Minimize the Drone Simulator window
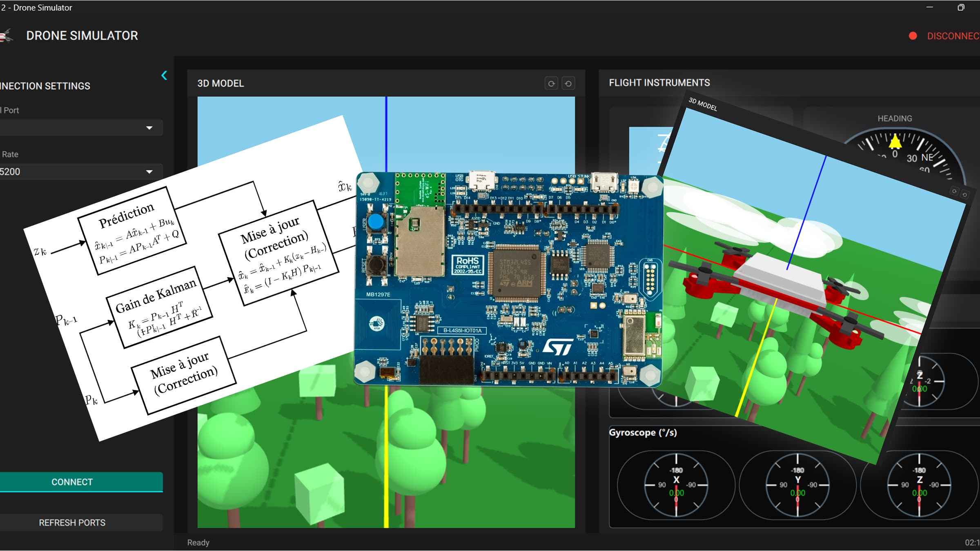980x551 pixels. 930,7
